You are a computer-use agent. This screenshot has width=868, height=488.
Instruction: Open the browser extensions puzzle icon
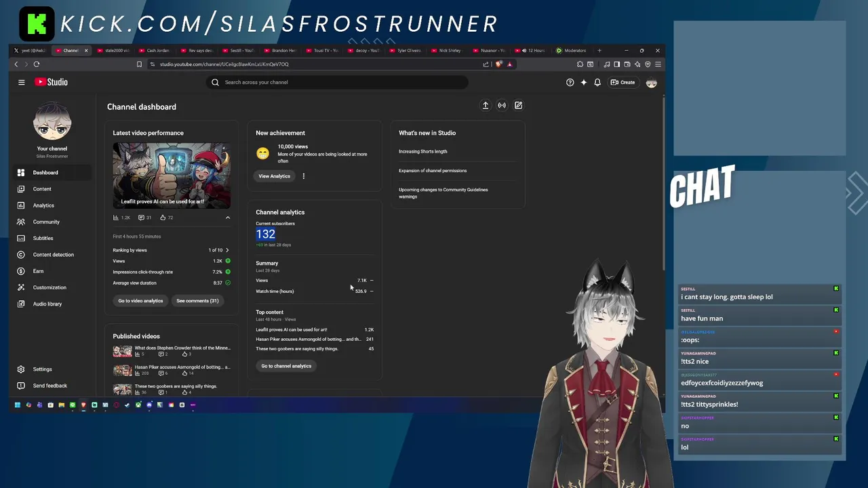click(x=580, y=64)
